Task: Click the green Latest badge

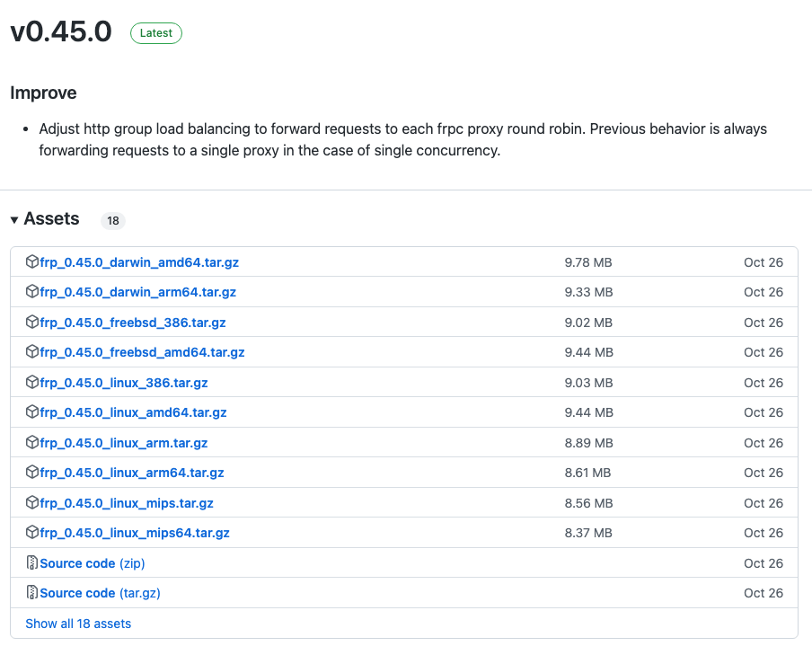Action: click(156, 33)
